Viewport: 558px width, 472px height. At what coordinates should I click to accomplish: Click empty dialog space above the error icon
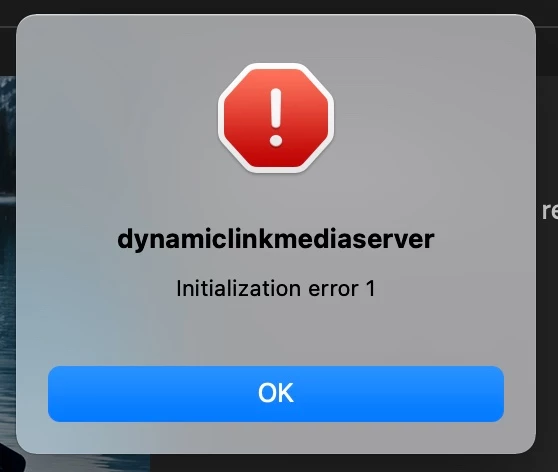tap(276, 37)
